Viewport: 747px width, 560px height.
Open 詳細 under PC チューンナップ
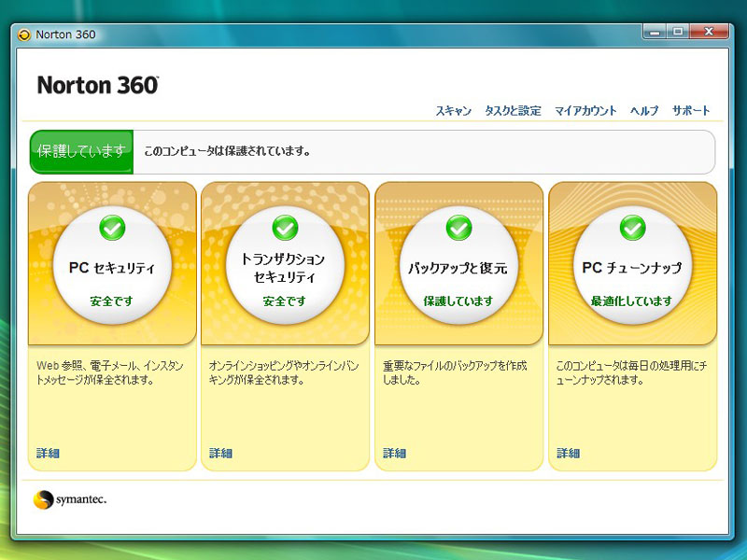[x=569, y=453]
